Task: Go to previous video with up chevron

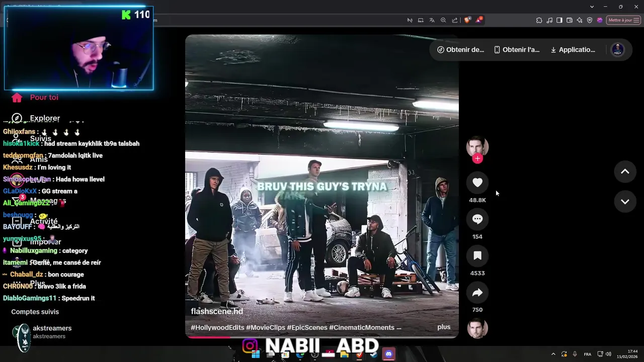Action: point(625,171)
